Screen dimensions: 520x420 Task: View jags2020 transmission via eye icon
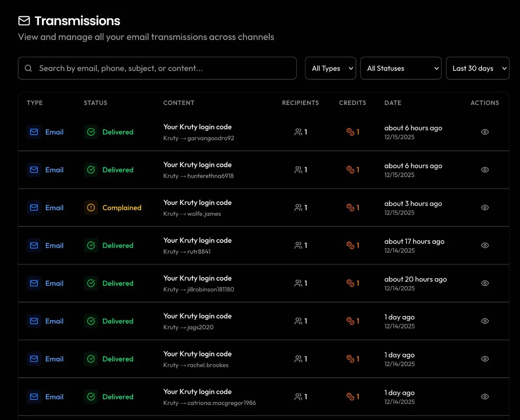coord(485,321)
